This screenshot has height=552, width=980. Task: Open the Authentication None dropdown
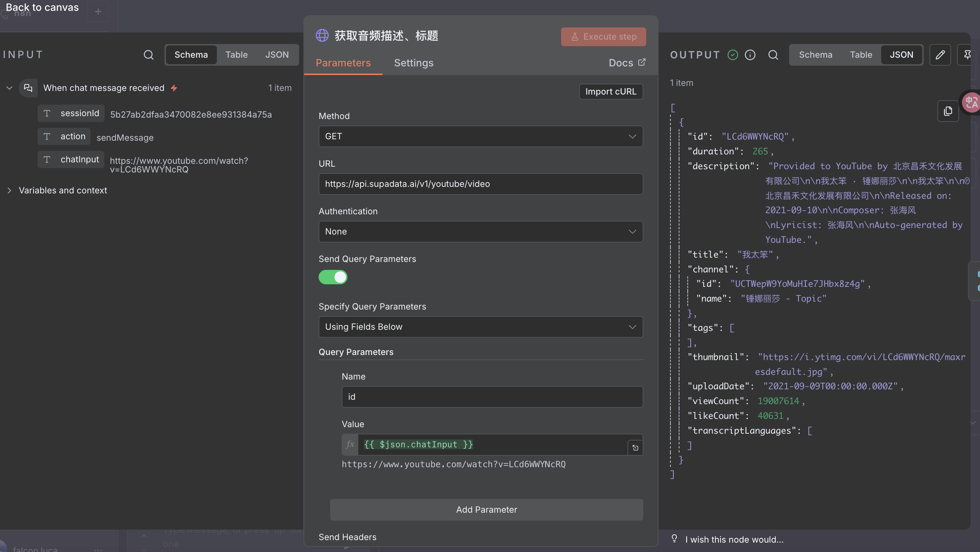481,231
